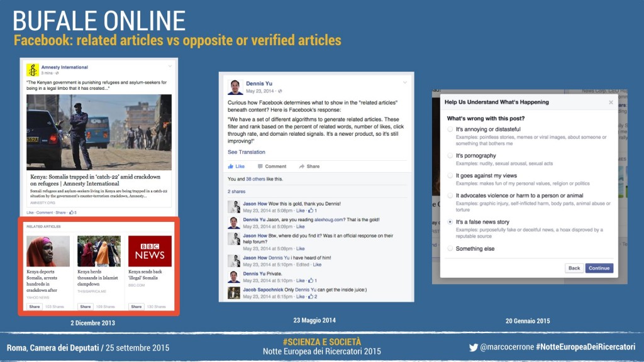Click the See Translation link
Screen dimensions: 644x362
pyautogui.click(x=247, y=152)
